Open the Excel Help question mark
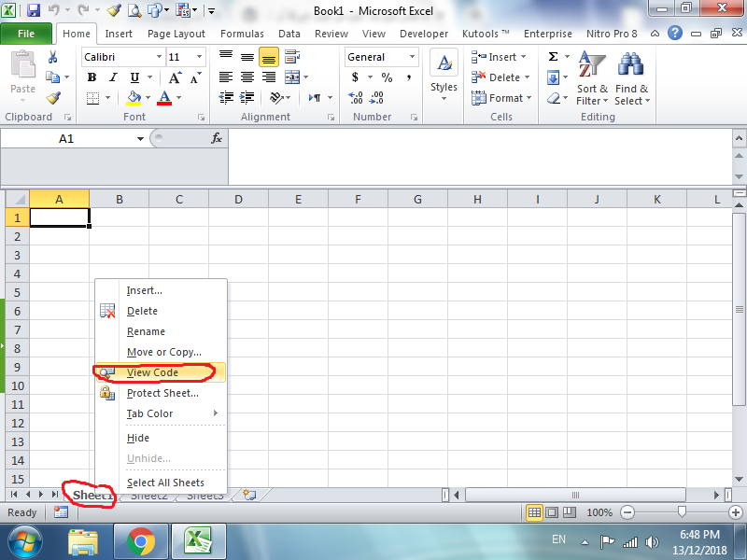Viewport: 747px width, 560px height. tap(674, 33)
